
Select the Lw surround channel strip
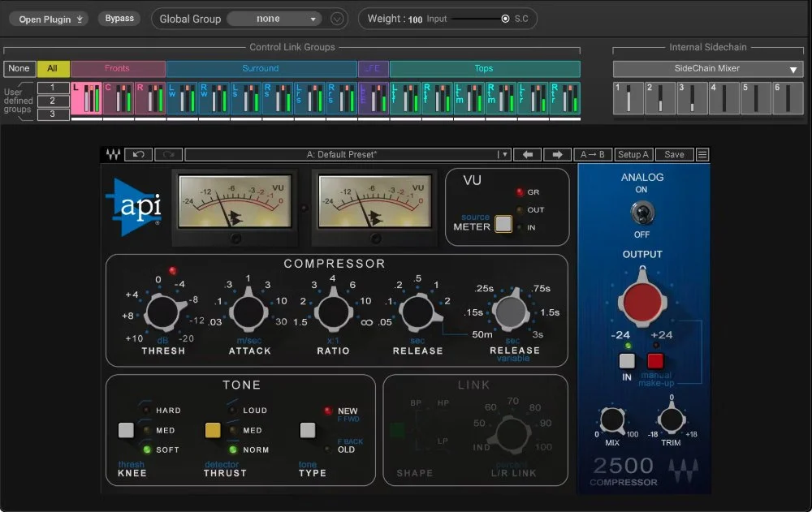[182, 98]
